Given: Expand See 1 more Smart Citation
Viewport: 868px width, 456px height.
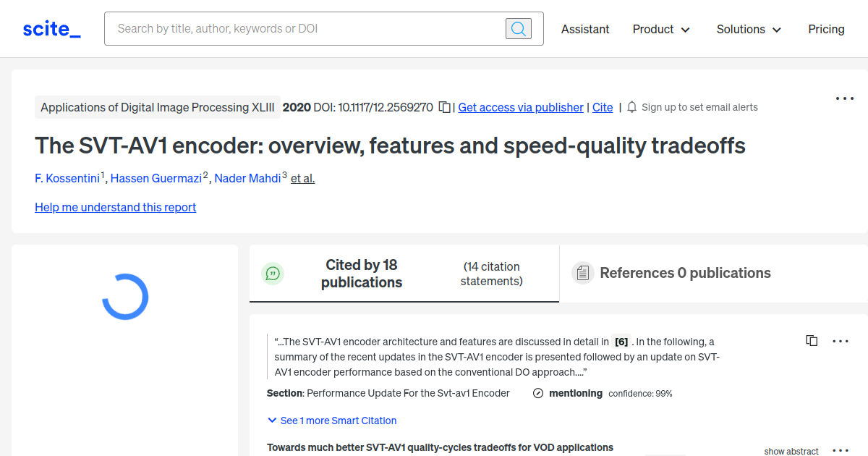Looking at the screenshot, I should (x=331, y=421).
